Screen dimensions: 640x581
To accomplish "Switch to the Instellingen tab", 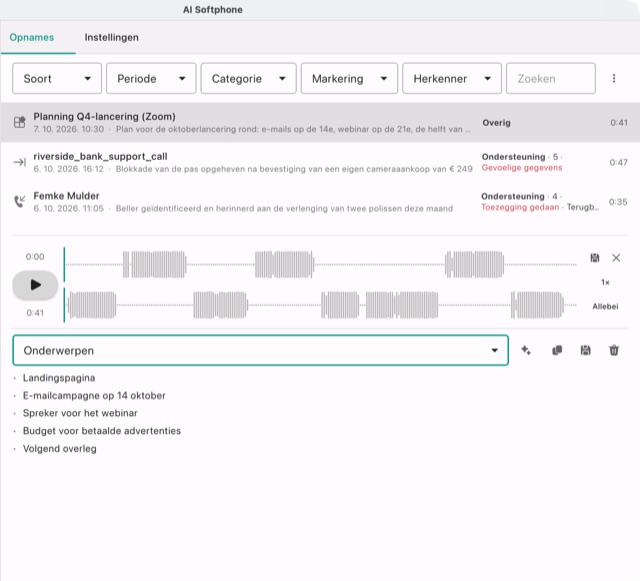I will click(x=111, y=38).
